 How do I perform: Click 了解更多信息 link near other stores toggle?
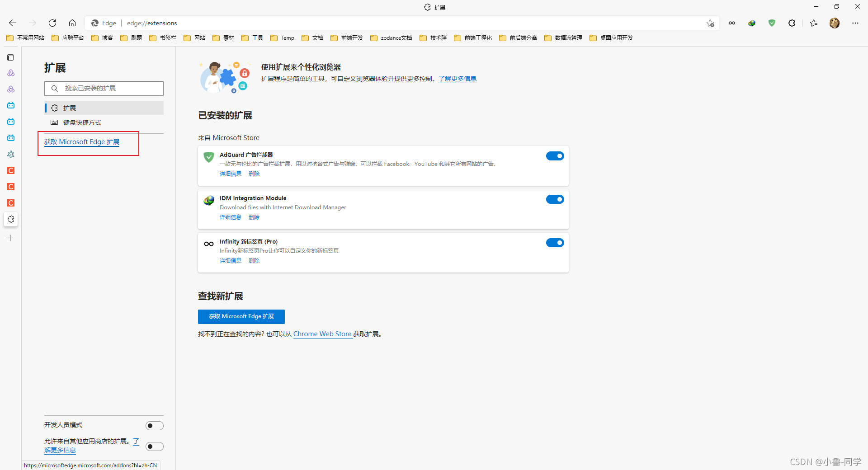tap(60, 450)
